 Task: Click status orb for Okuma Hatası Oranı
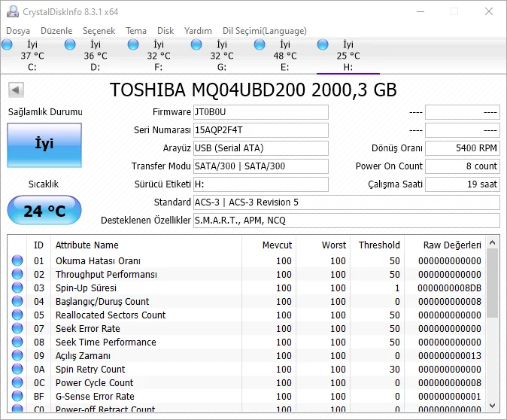coord(17,261)
